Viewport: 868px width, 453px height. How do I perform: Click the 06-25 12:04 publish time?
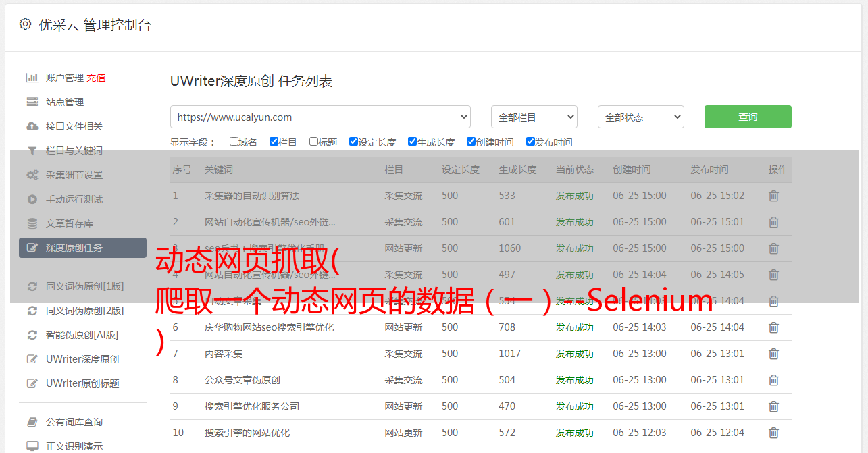[x=717, y=433]
